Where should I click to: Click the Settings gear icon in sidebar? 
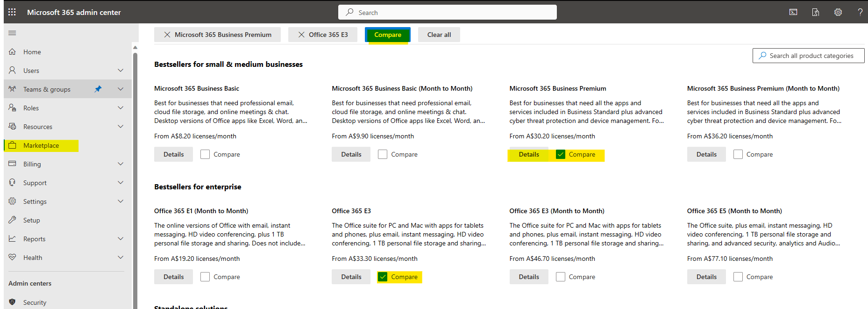click(x=12, y=201)
